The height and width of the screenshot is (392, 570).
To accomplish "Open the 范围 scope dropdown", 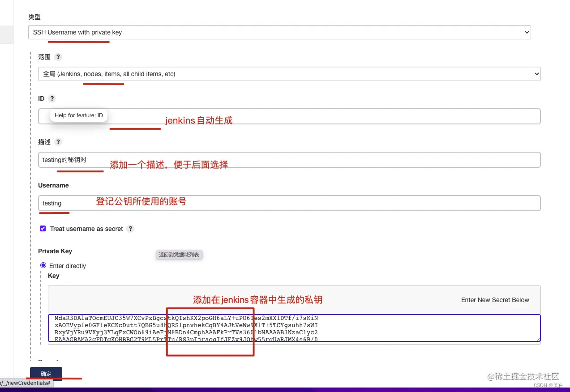I will coord(289,74).
